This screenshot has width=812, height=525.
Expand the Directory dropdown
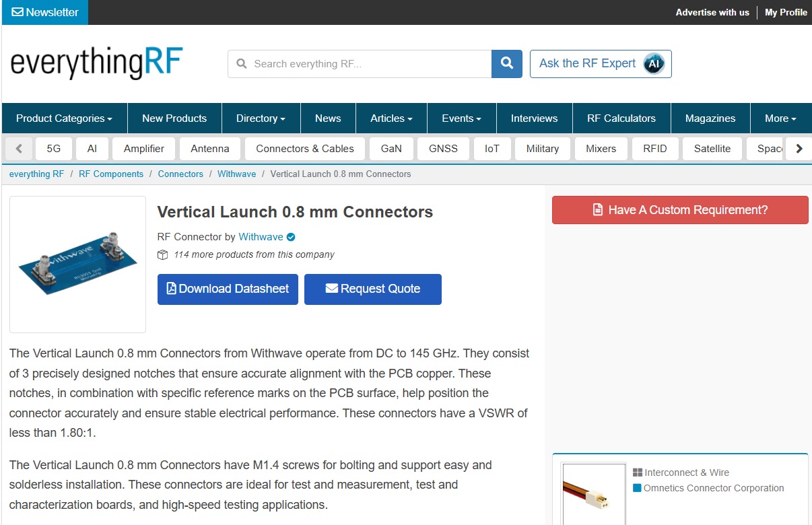pyautogui.click(x=261, y=118)
